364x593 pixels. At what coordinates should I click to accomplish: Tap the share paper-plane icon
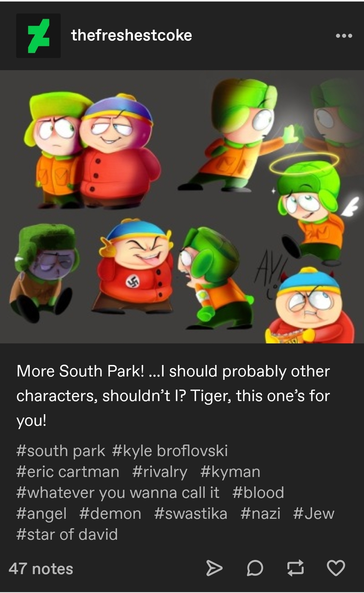[x=214, y=568]
